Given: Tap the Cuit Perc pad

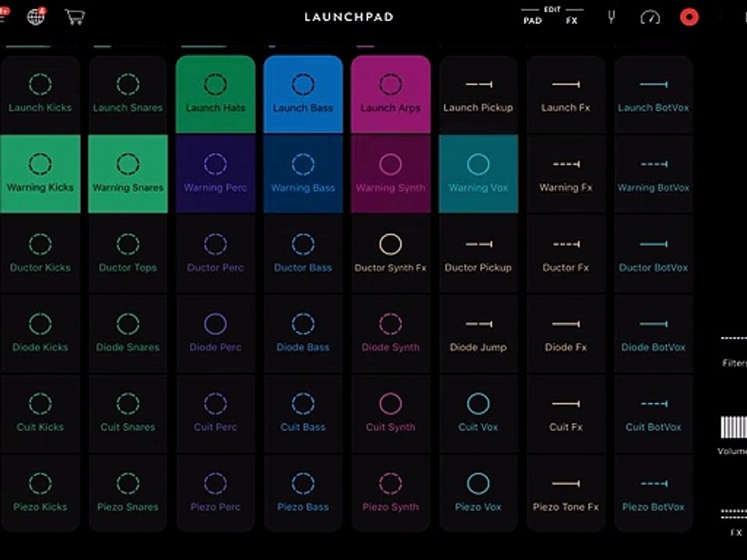Looking at the screenshot, I should pyautogui.click(x=216, y=413).
